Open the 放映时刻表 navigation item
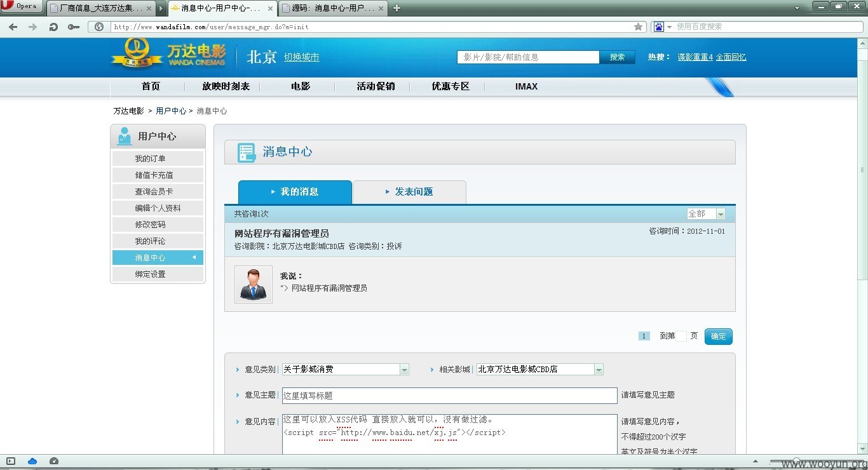The height and width of the screenshot is (470, 868). pos(226,86)
